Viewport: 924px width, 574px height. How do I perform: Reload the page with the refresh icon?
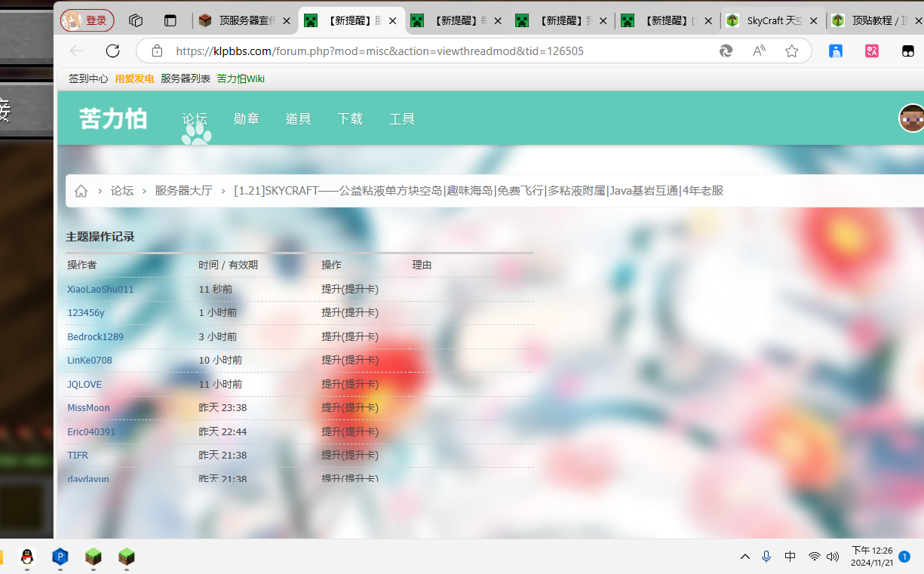[112, 51]
